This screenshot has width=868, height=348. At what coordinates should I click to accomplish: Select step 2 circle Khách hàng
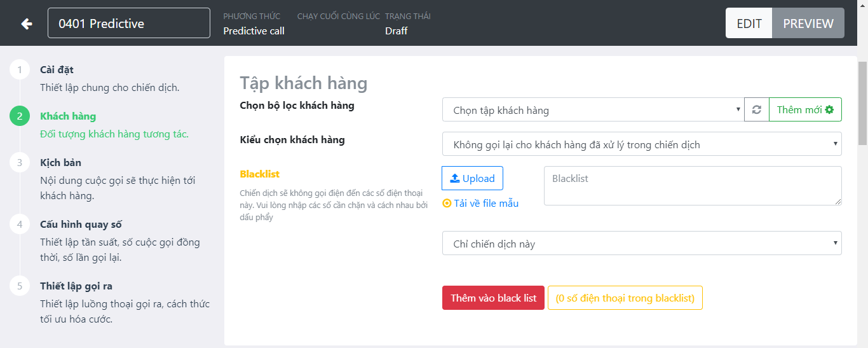tap(20, 116)
